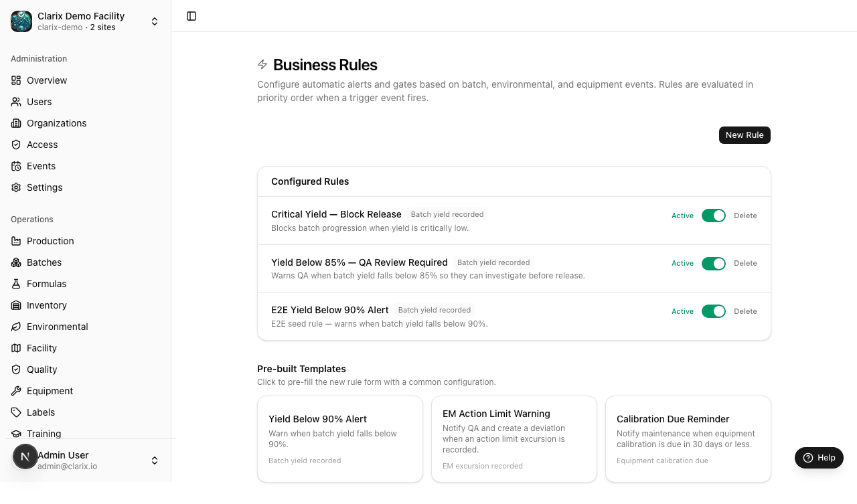Open Events in Administration
Viewport: 857px width, 504px height.
point(85,166)
